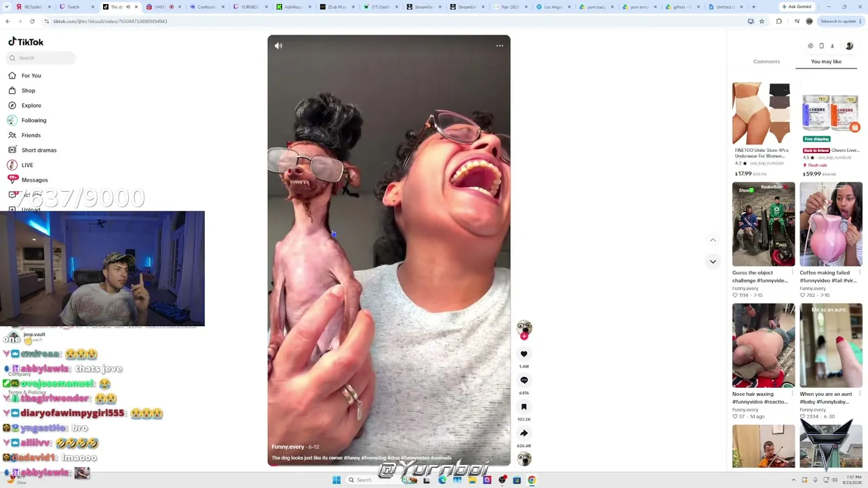Mute the TikTok video sound
868x488 pixels.
(278, 45)
